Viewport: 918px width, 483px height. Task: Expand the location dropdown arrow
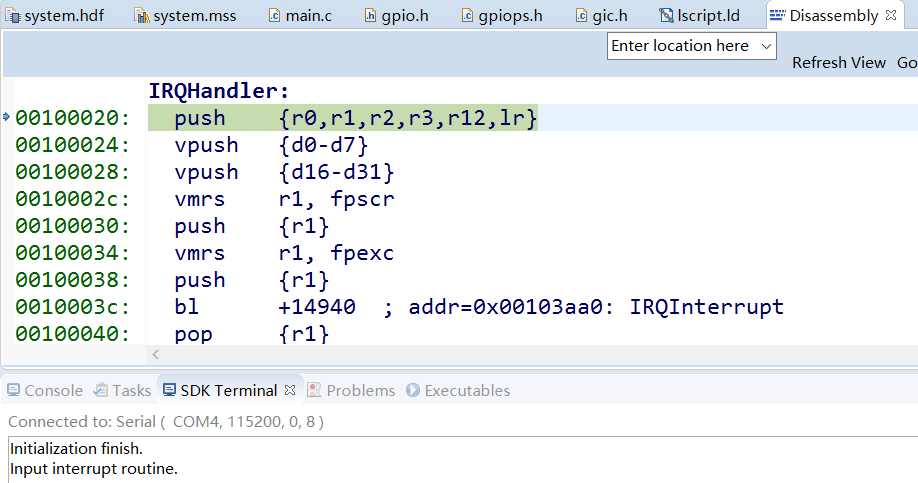pos(766,46)
